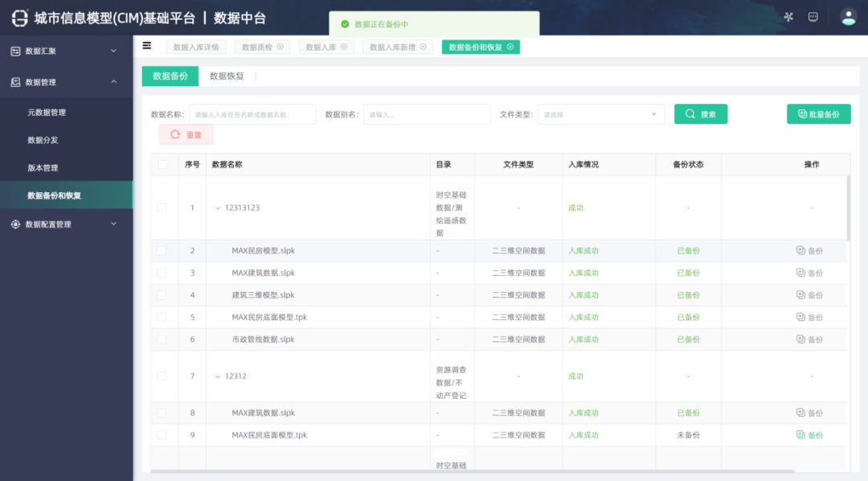Check the row 5 checkbox
This screenshot has width=868, height=481.
point(162,317)
